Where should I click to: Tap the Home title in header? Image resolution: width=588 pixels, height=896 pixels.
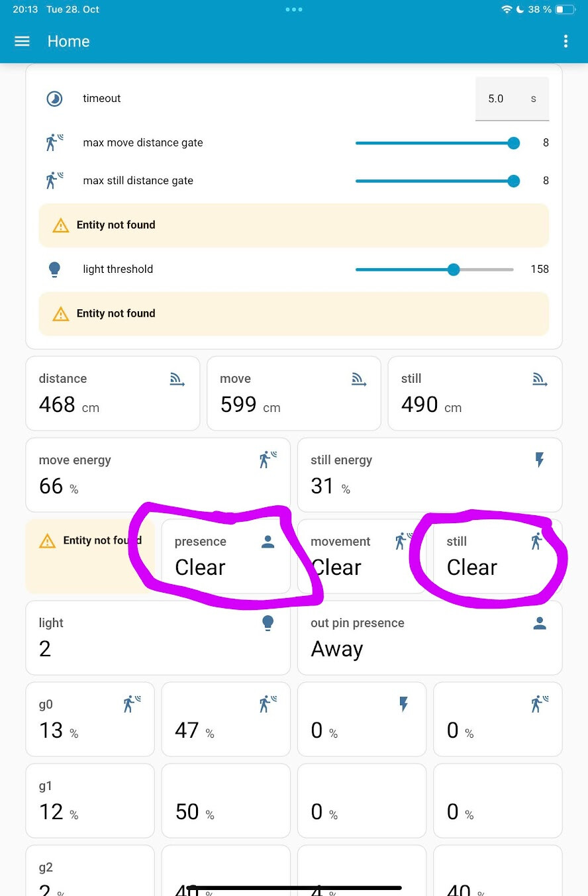[68, 41]
